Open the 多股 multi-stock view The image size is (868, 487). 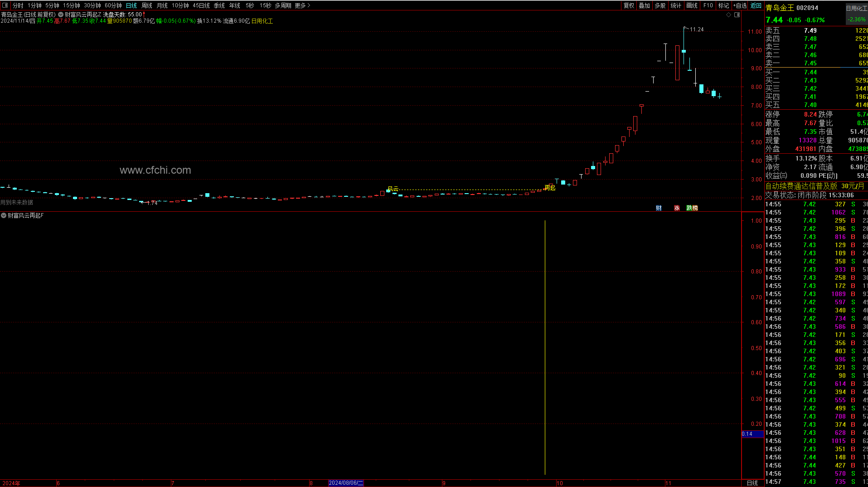[x=660, y=5]
